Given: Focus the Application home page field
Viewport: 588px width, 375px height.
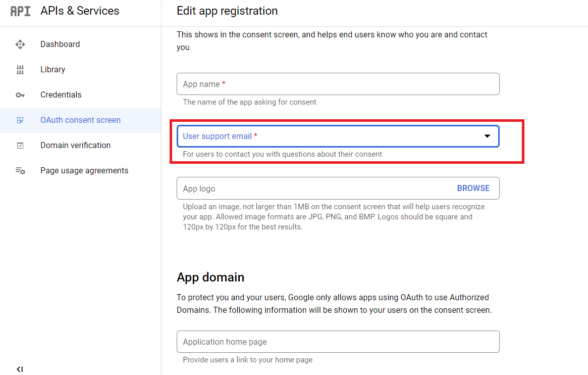Looking at the screenshot, I should [338, 342].
